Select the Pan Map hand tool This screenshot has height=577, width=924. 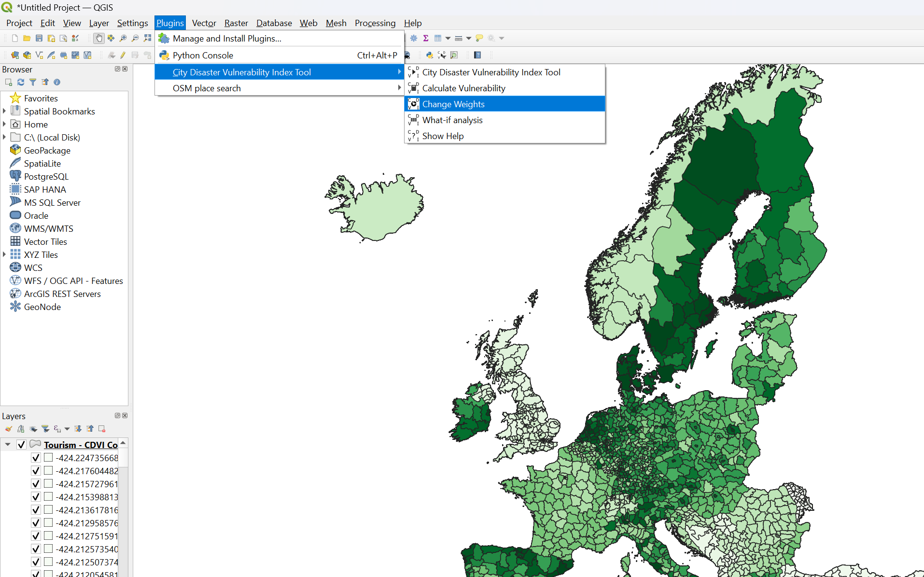tap(99, 38)
